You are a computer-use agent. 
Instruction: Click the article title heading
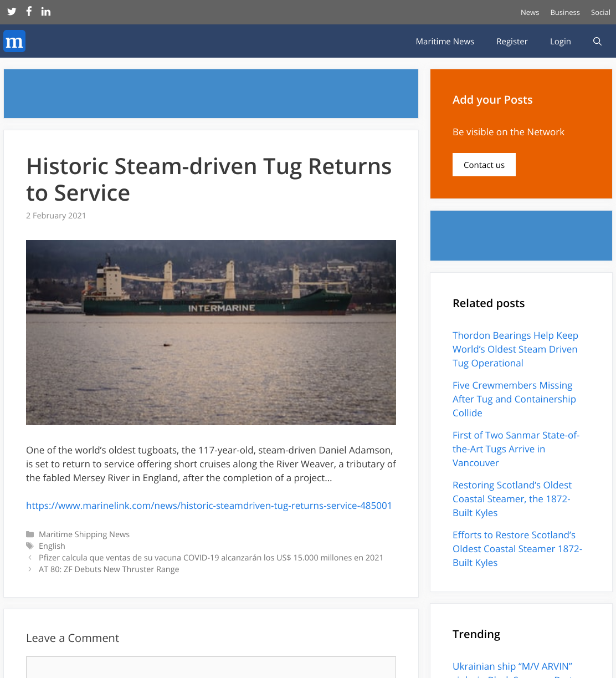(x=209, y=180)
